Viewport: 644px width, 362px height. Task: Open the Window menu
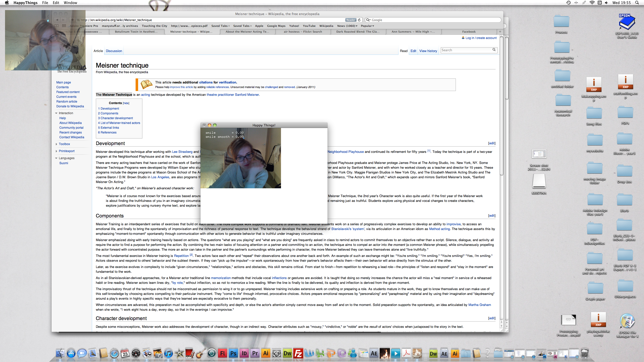[x=70, y=3]
